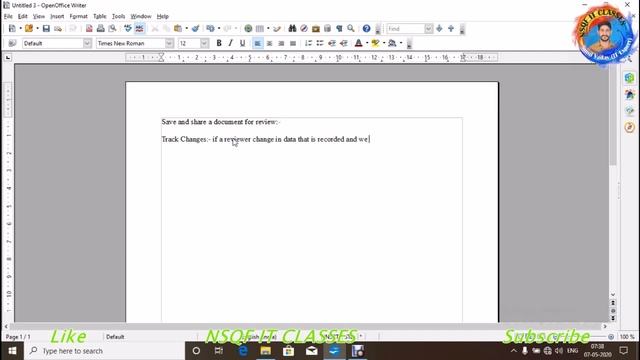The image size is (640, 360).
Task: Apply Background Color icon
Action: point(392,43)
